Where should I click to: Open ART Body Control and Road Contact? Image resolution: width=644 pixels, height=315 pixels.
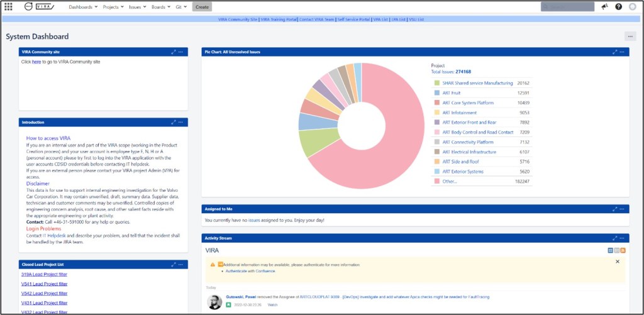(x=478, y=132)
